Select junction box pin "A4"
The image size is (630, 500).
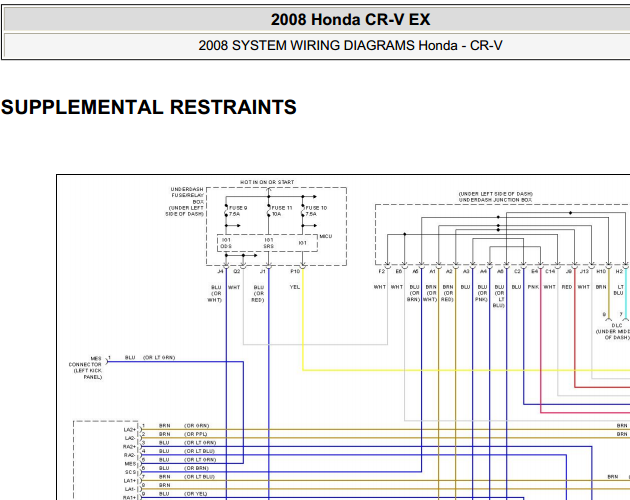pyautogui.click(x=483, y=272)
